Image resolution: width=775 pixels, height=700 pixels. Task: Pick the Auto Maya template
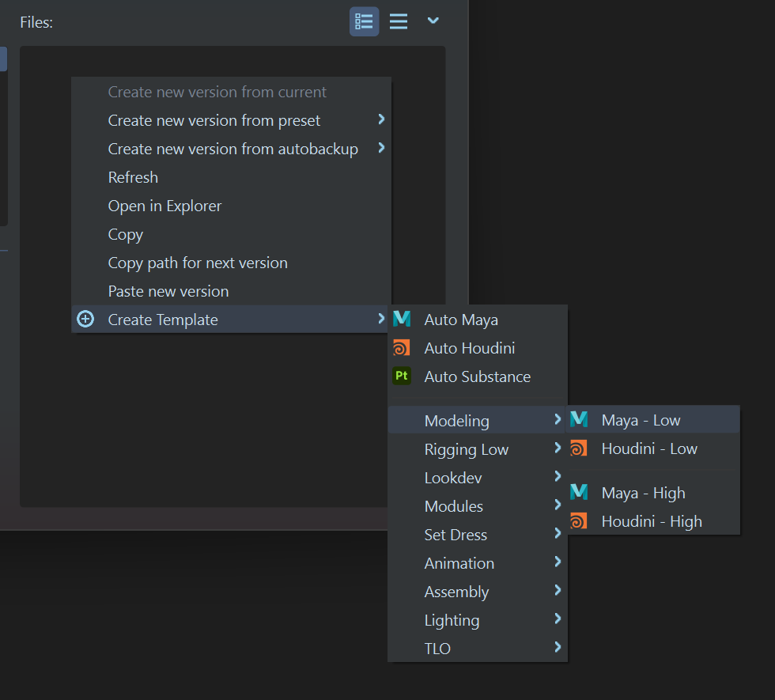pos(478,320)
